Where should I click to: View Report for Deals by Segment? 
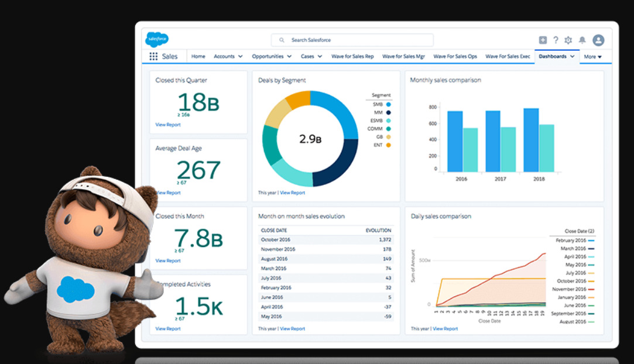click(x=292, y=193)
